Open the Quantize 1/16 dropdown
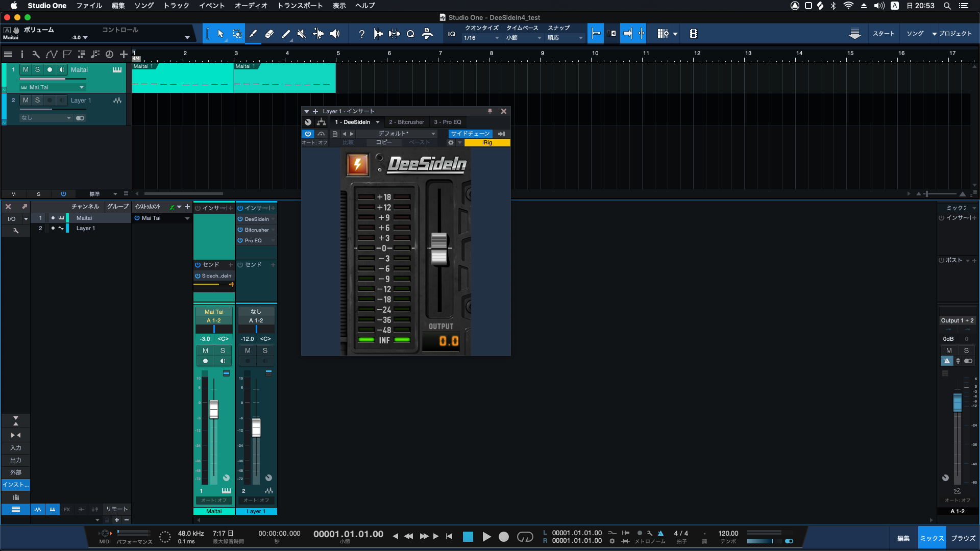980x551 pixels. point(482,38)
